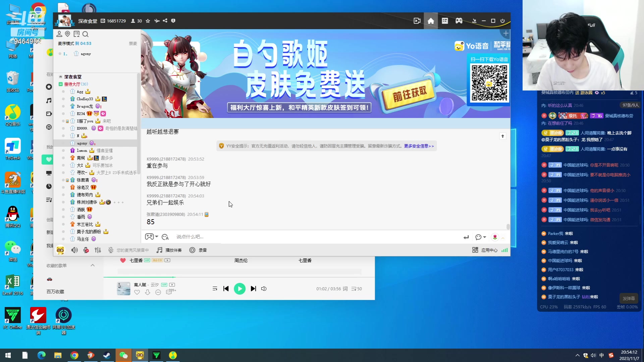
Task: Open the playlist queue showing 50
Action: pyautogui.click(x=357, y=289)
